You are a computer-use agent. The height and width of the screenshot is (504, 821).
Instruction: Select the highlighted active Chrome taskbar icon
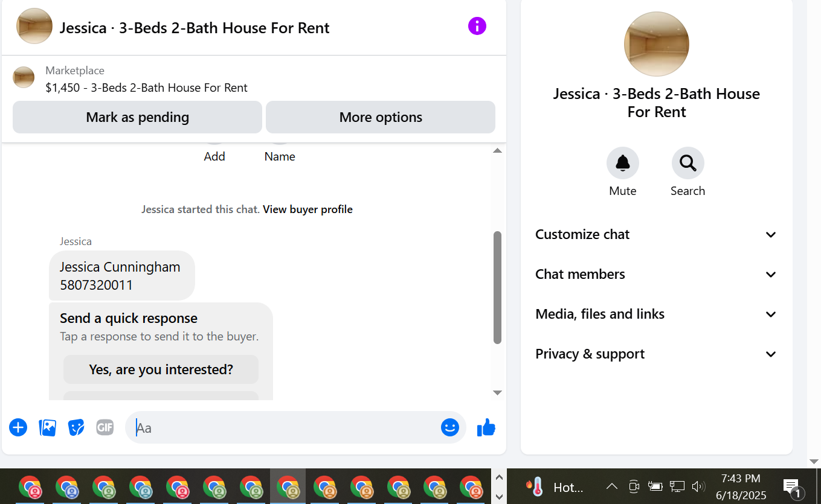pos(288,486)
